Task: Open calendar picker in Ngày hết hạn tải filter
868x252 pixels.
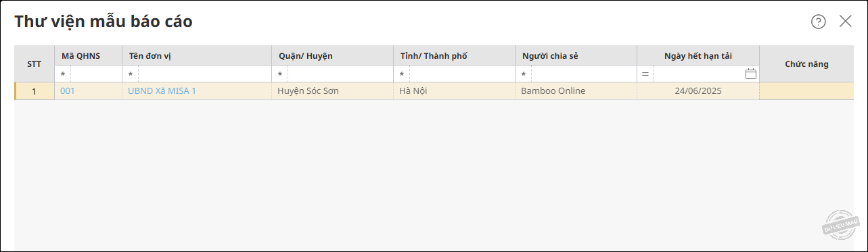Action: point(750,74)
